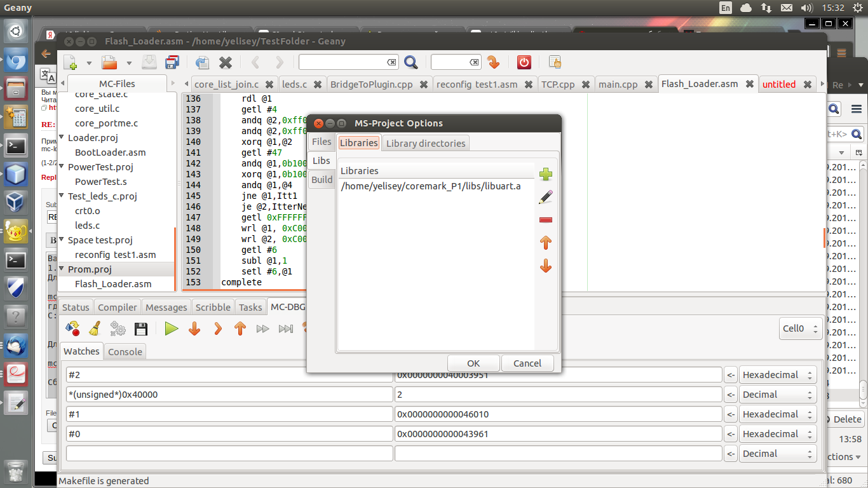
Task: Change #2 watch format Hexadecimal dropdown
Action: pyautogui.click(x=778, y=375)
